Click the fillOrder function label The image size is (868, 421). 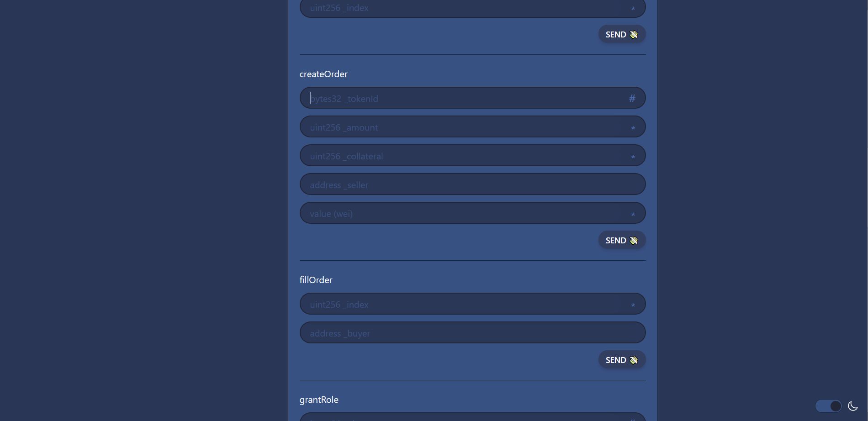click(x=316, y=280)
